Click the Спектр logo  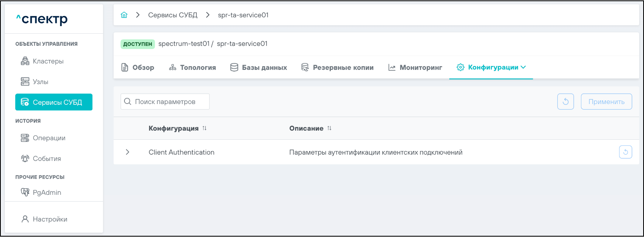point(42,19)
